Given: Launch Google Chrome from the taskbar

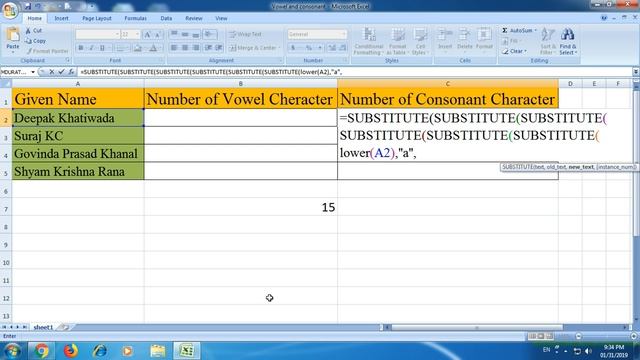Looking at the screenshot, I should (41, 351).
